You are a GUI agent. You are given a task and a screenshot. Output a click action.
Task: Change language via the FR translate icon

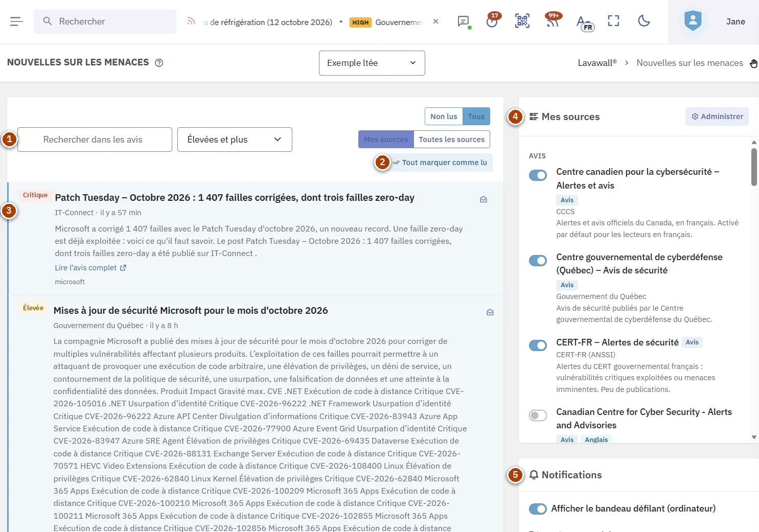click(x=584, y=22)
